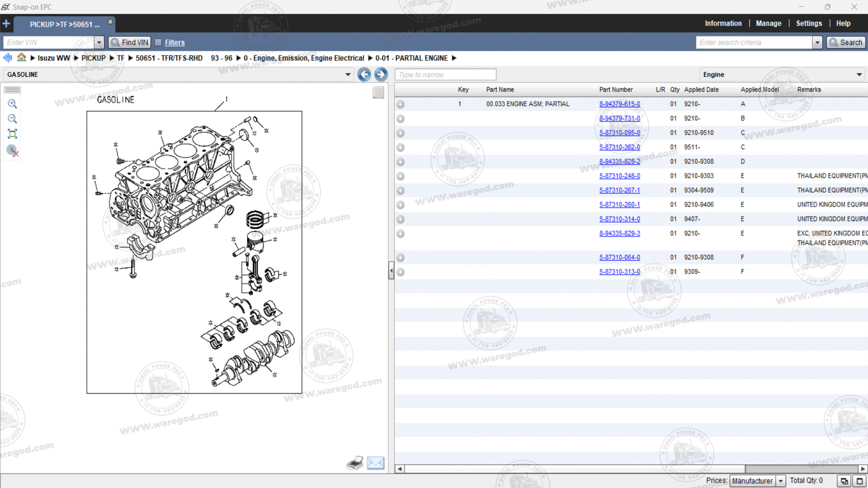Click the zoom out magnifier icon
This screenshot has height=488, width=868.
[12, 119]
